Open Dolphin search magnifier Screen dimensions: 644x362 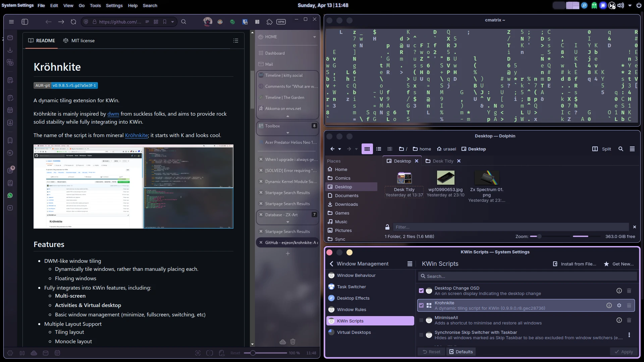click(x=621, y=149)
